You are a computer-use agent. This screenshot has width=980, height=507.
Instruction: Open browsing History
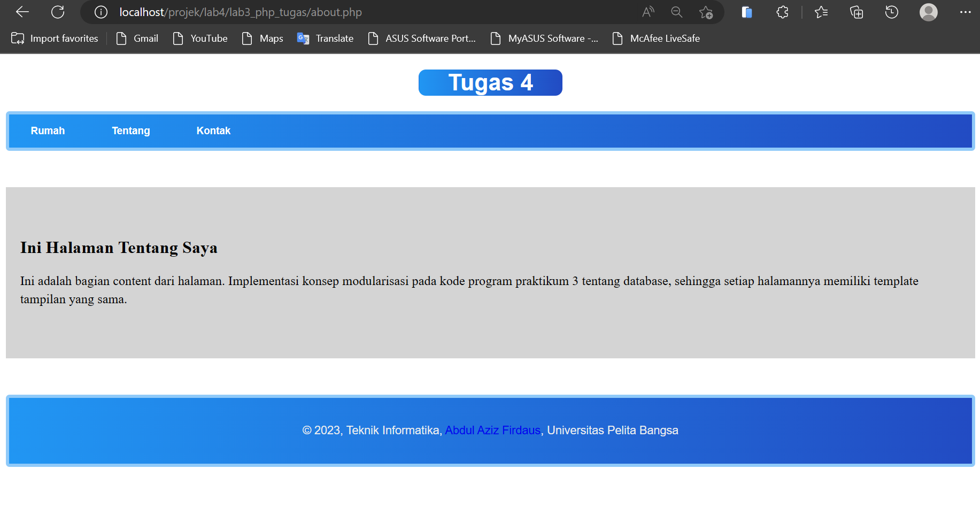tap(891, 12)
